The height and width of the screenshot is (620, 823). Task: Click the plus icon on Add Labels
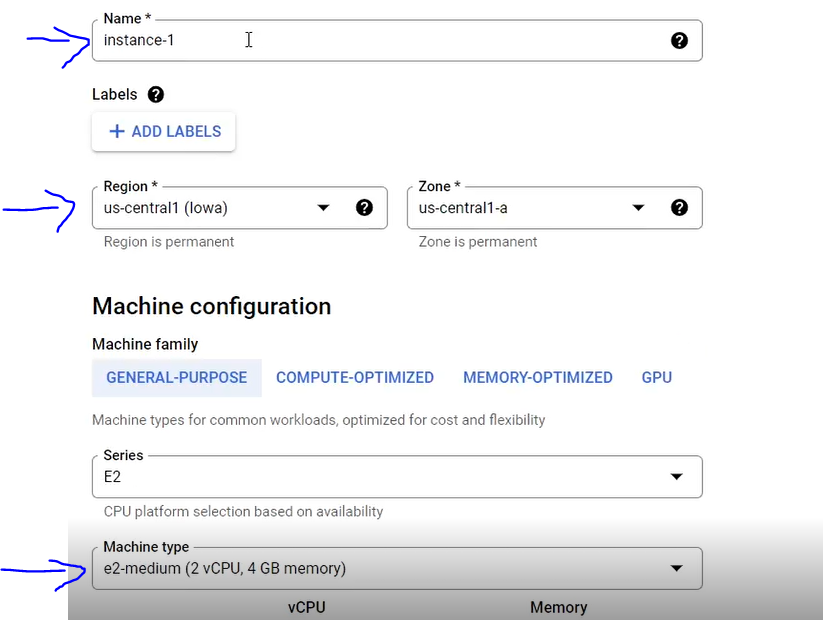pyautogui.click(x=117, y=131)
